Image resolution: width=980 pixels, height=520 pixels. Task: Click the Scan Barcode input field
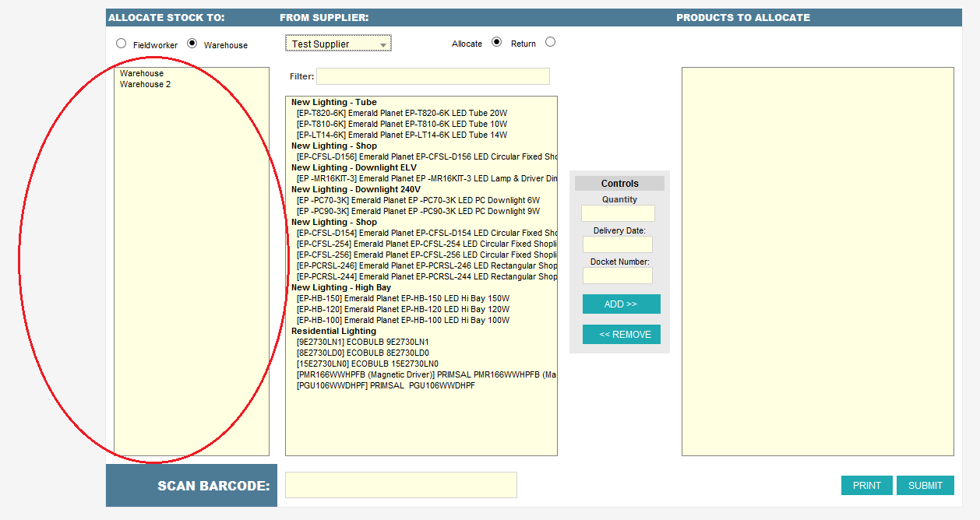tap(400, 484)
